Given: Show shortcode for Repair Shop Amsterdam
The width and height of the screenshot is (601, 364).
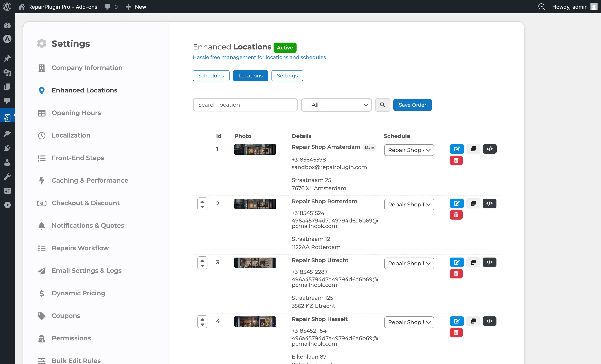Looking at the screenshot, I should 489,149.
